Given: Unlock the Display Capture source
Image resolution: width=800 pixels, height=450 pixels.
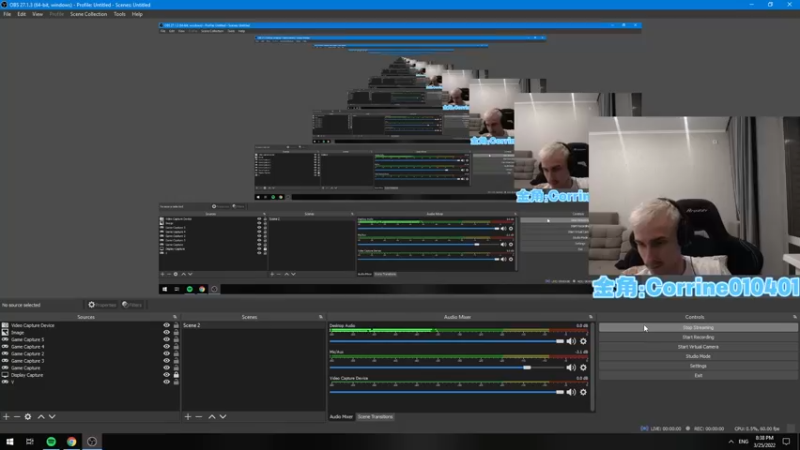Looking at the screenshot, I should [x=176, y=375].
